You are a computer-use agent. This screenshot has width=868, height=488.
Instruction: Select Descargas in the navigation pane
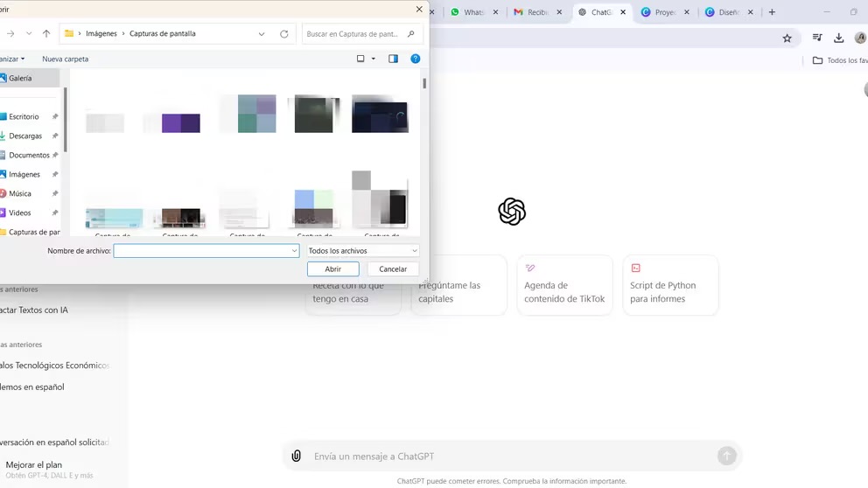pyautogui.click(x=25, y=136)
